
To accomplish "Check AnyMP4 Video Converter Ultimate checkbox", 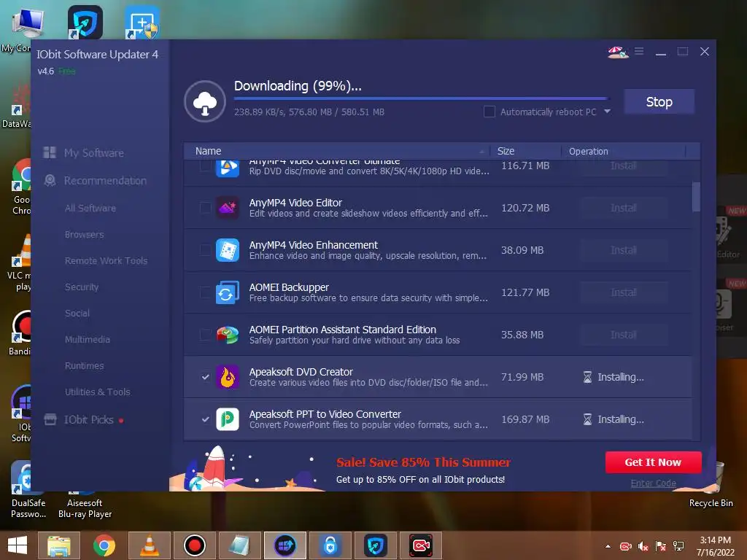I will [x=205, y=166].
